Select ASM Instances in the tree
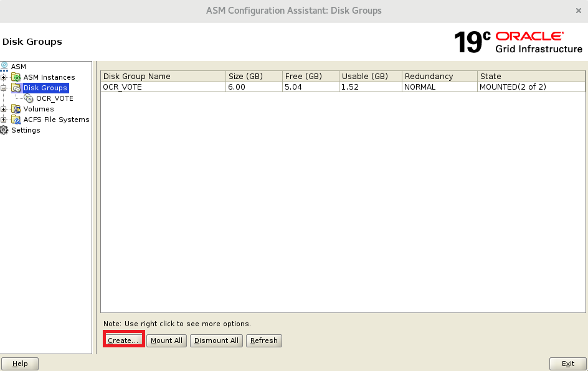Viewport: 588px width, 371px height. coord(49,77)
